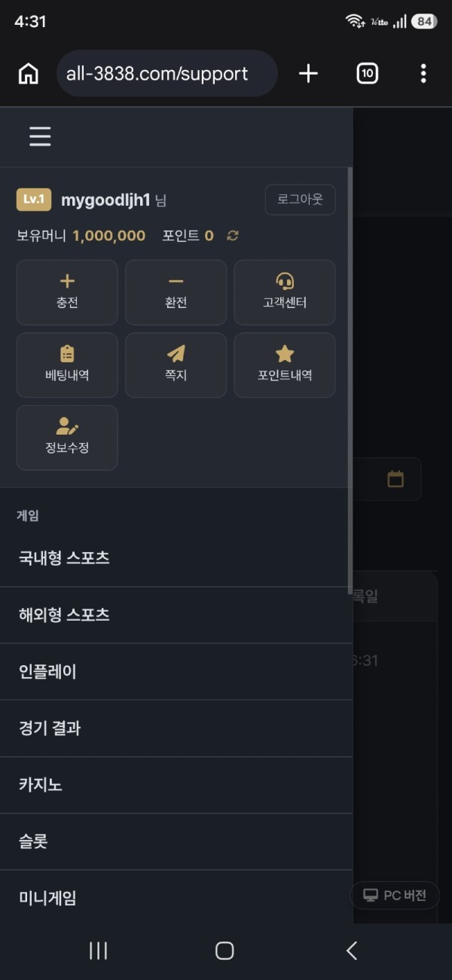The image size is (452, 980).
Task: Tap the 로그아웃 button
Action: pyautogui.click(x=300, y=200)
